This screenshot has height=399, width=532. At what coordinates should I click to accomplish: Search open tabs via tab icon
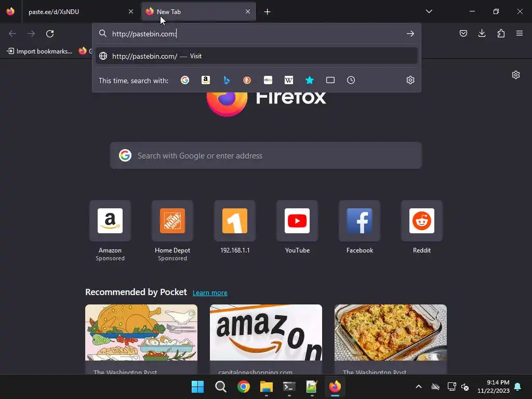330,80
